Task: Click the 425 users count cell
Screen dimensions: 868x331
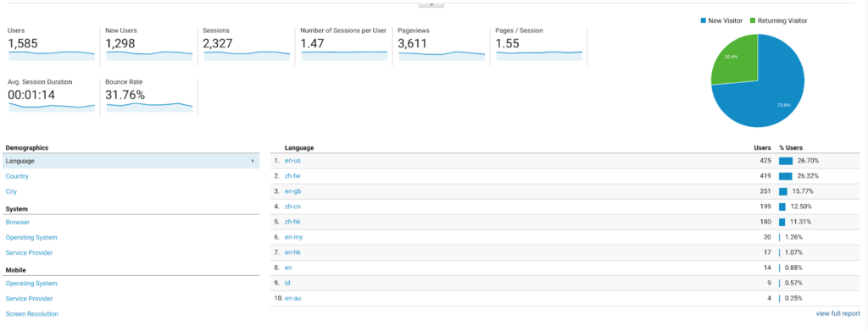Action: 765,161
